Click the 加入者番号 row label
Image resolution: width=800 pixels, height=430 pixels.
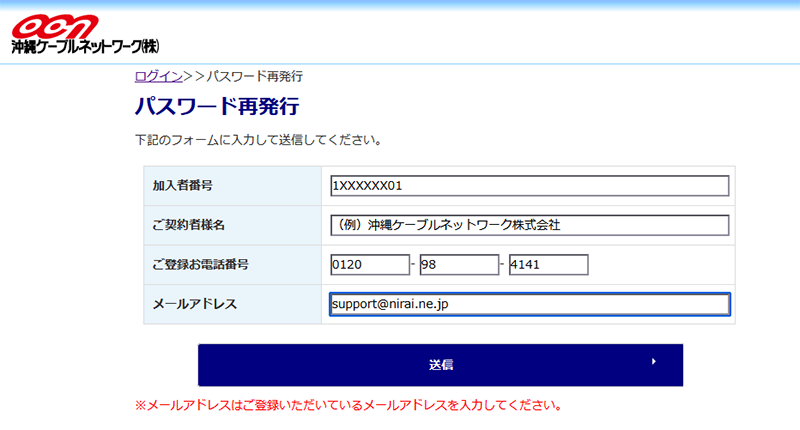click(x=182, y=186)
